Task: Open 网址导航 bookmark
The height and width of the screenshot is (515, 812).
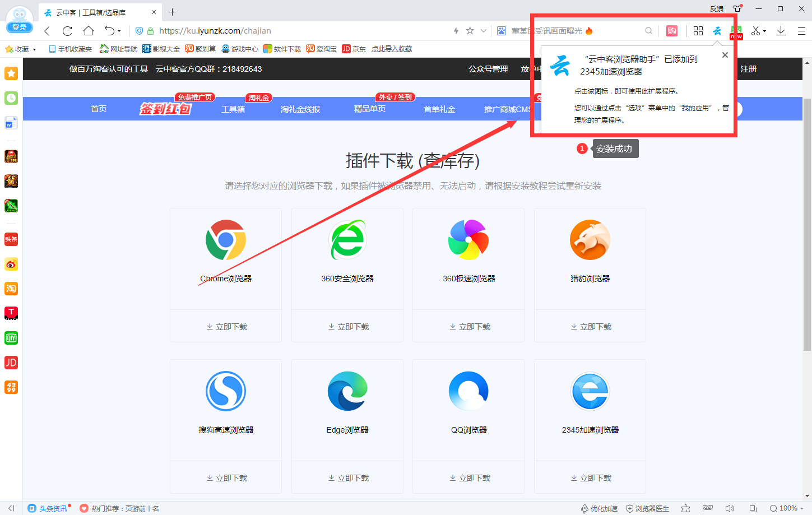Action: click(x=118, y=49)
